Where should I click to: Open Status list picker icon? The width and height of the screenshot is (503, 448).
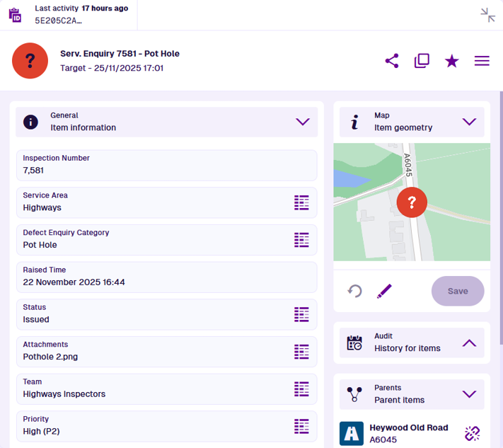pyautogui.click(x=302, y=314)
